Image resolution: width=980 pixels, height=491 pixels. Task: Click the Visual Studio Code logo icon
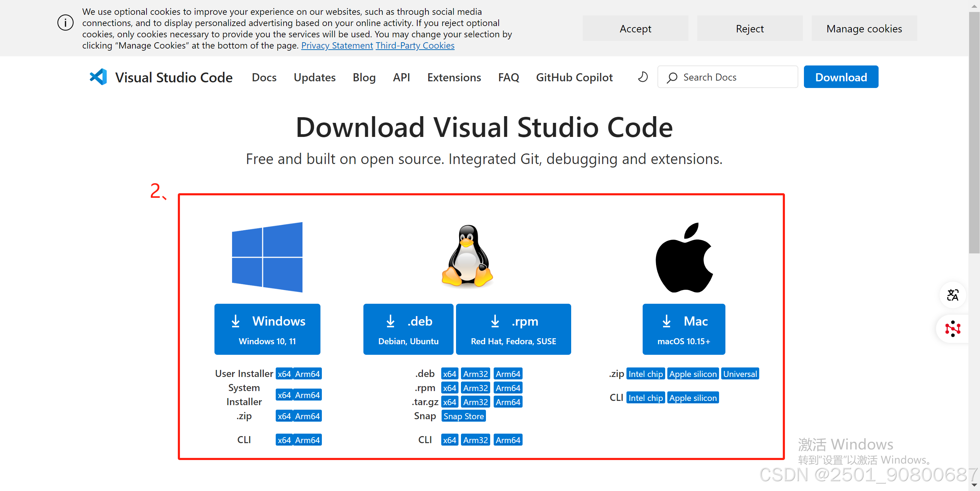[x=98, y=77]
